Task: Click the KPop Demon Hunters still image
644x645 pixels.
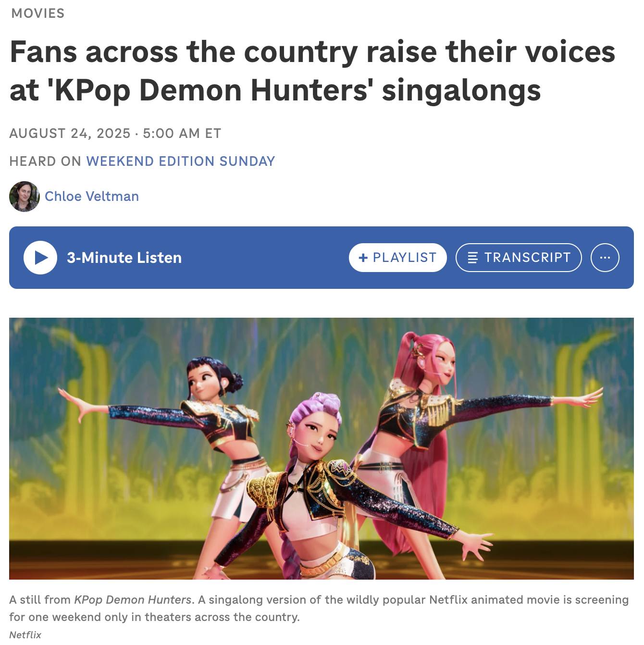Action: coord(322,448)
